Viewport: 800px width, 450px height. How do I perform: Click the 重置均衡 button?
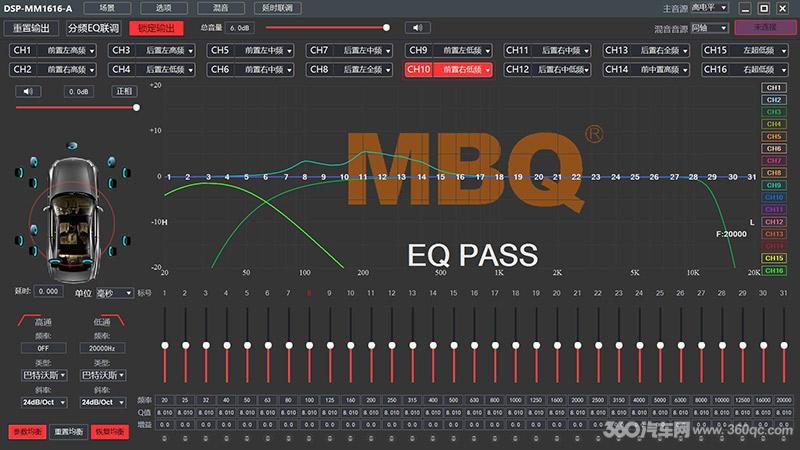68,432
